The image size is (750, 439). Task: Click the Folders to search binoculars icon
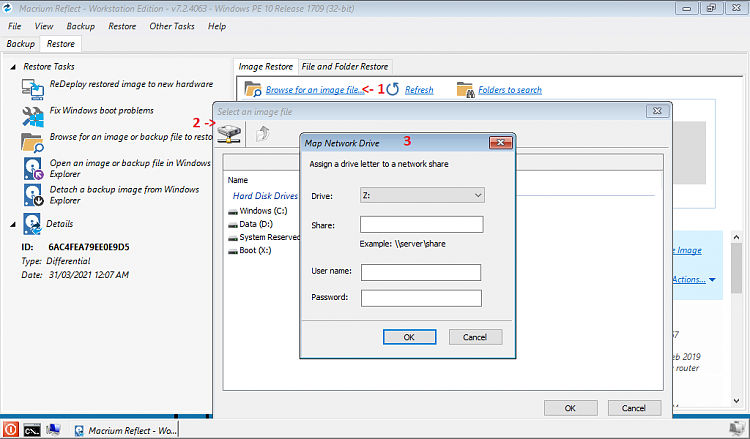(465, 89)
